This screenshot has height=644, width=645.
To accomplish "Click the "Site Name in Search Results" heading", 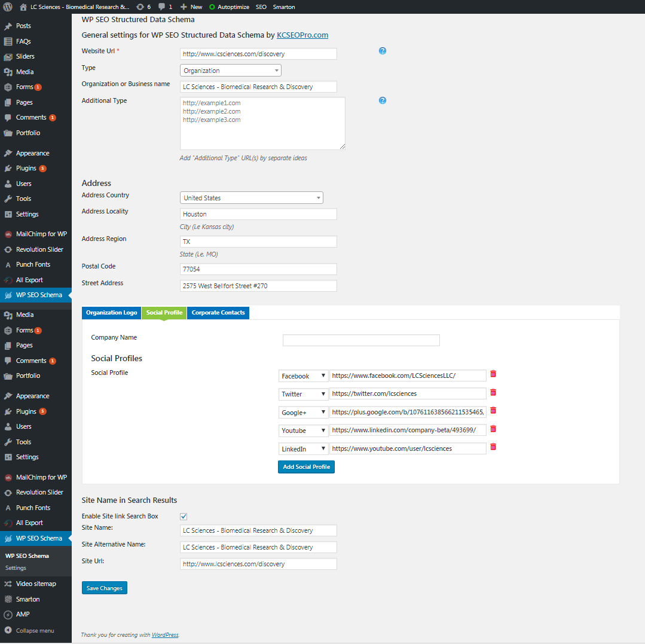I will point(129,500).
